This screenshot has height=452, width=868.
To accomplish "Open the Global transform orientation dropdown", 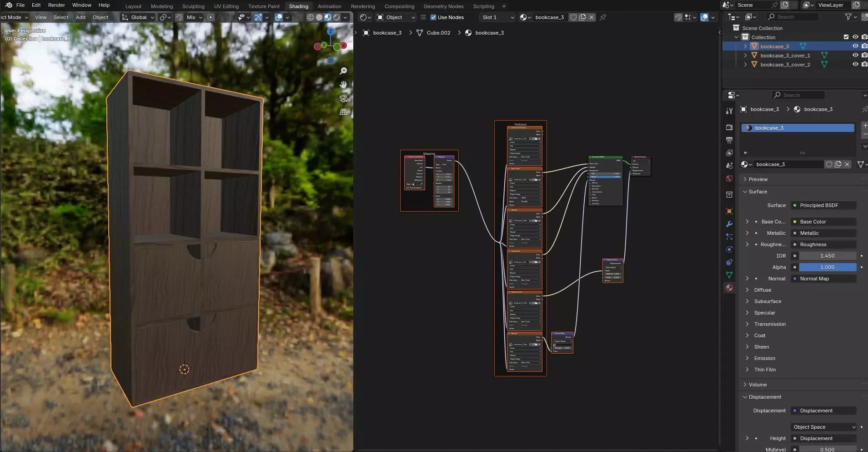I will coord(138,17).
